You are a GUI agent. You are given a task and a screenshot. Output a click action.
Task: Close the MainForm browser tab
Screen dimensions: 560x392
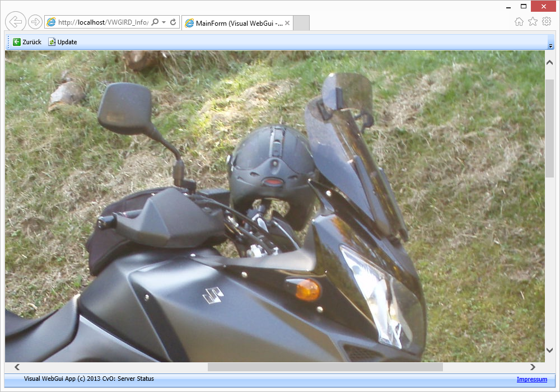pos(287,23)
